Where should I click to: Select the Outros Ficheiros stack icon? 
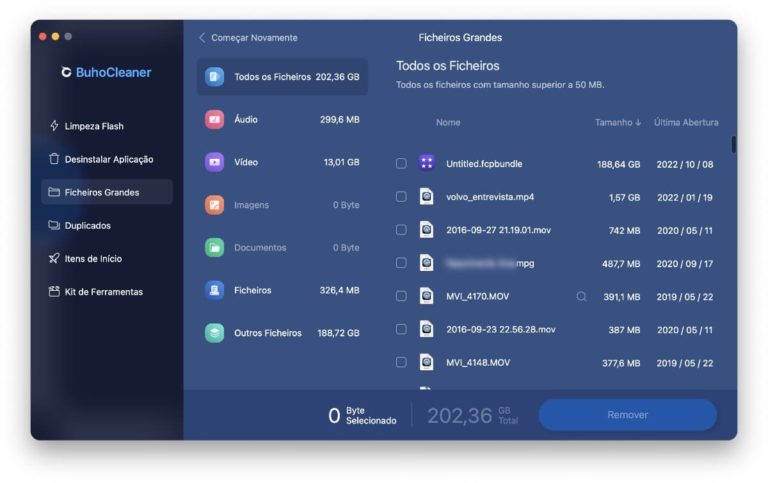(214, 333)
